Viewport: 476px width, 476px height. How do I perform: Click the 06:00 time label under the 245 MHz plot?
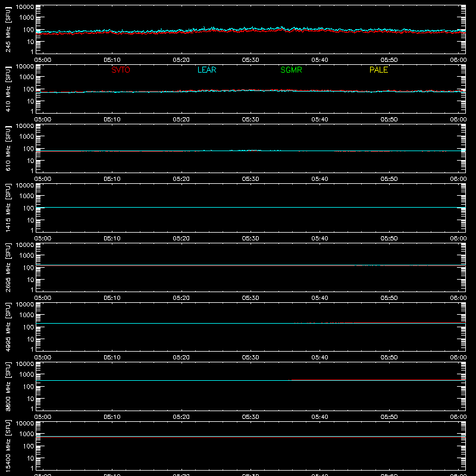pyautogui.click(x=458, y=60)
